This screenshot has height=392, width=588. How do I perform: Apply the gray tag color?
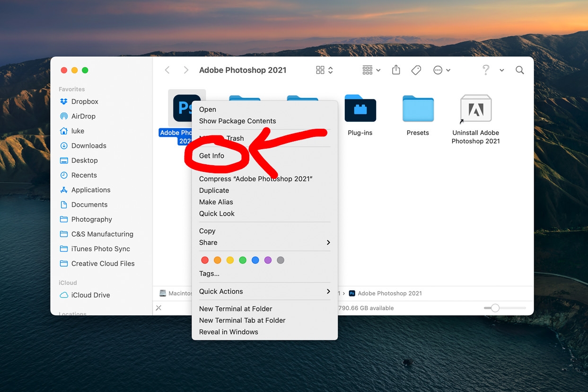click(x=281, y=260)
